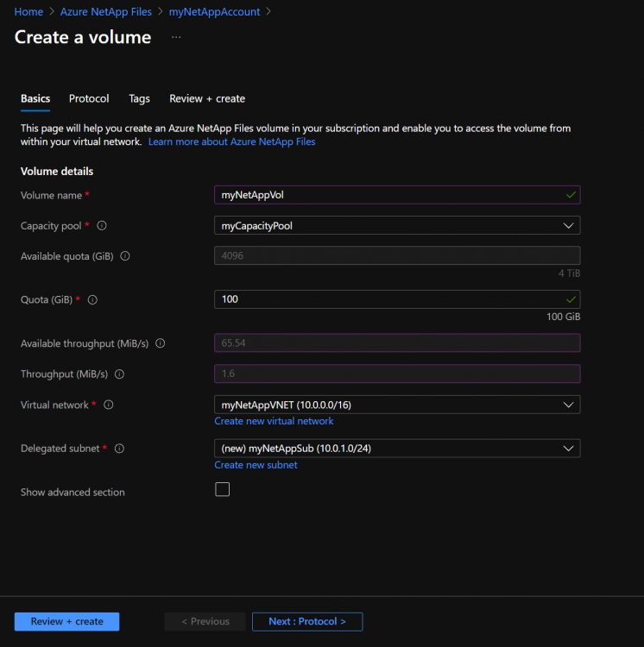Click the Previous button
The height and width of the screenshot is (647, 644).
pos(205,621)
